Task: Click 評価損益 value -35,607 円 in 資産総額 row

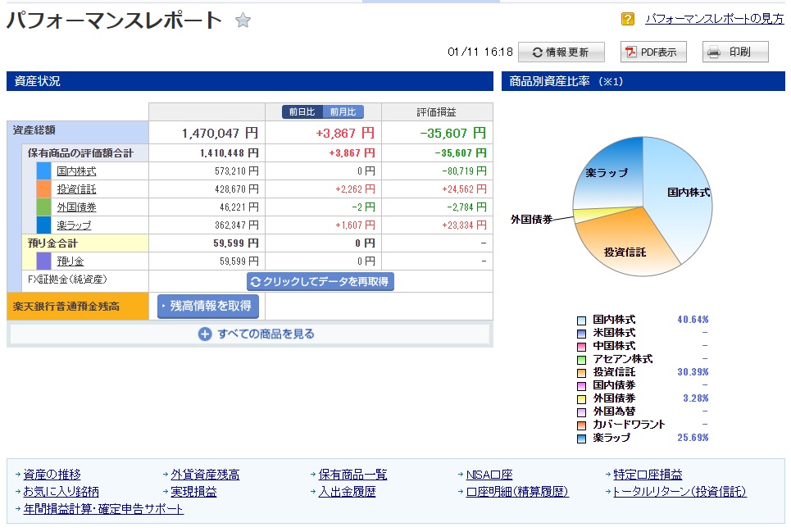Action: [453, 133]
